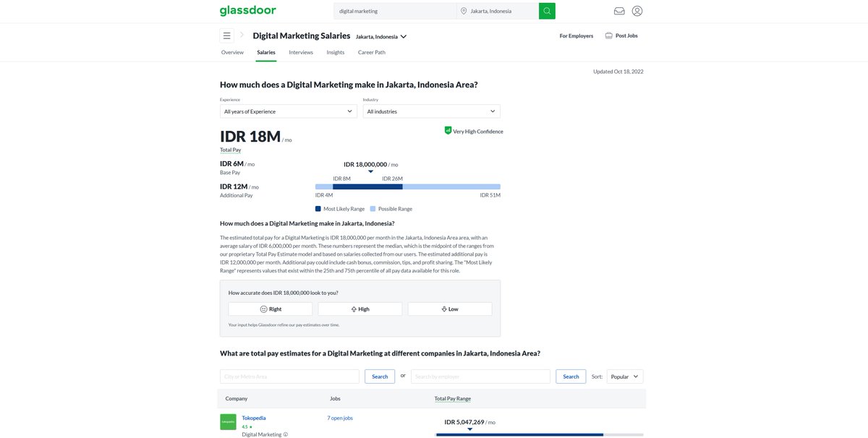Image resolution: width=868 pixels, height=438 pixels.
Task: Click Search next to employer field
Action: (571, 377)
